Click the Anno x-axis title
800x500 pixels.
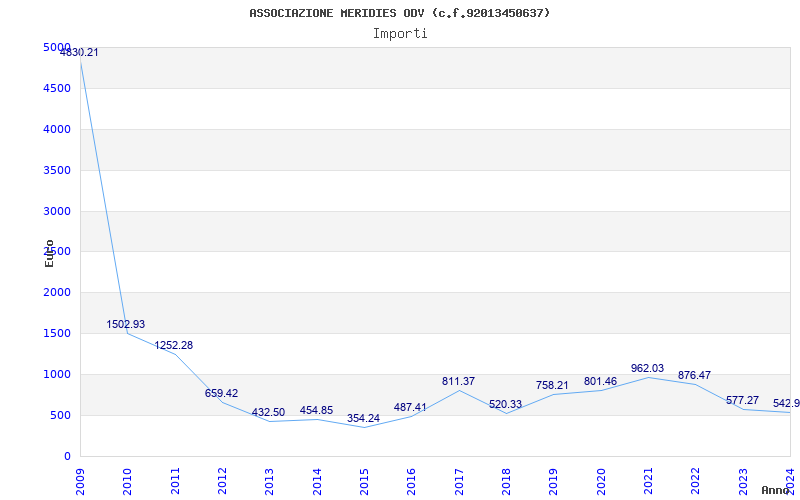[776, 490]
